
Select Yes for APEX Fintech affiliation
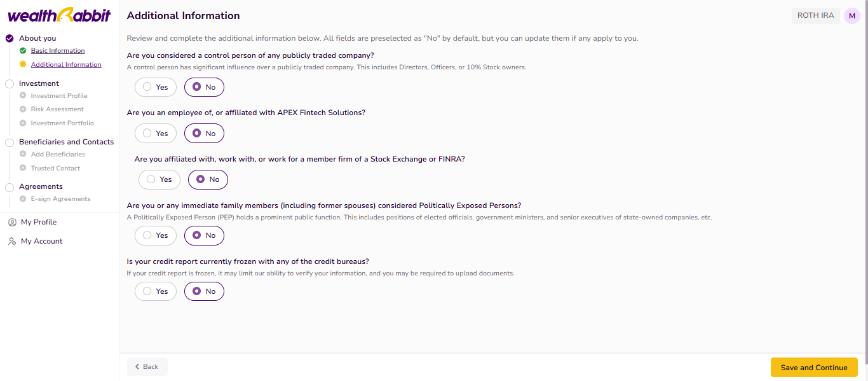click(156, 134)
